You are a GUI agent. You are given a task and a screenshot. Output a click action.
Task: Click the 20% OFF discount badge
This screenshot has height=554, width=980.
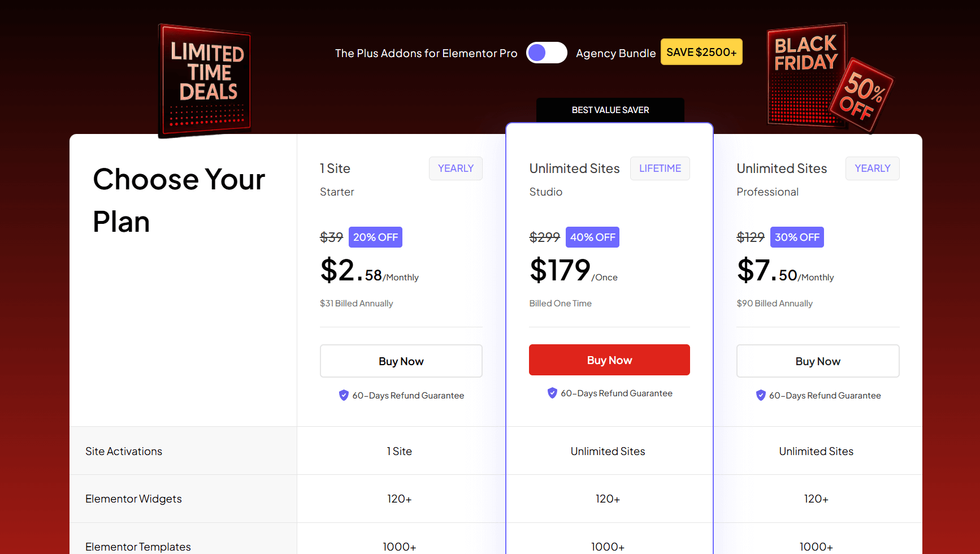(375, 237)
